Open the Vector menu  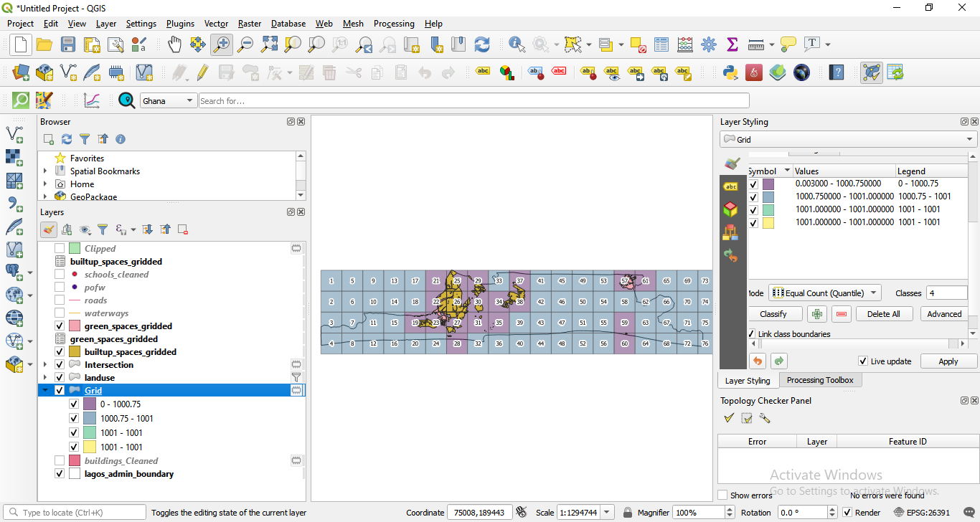[x=216, y=24]
